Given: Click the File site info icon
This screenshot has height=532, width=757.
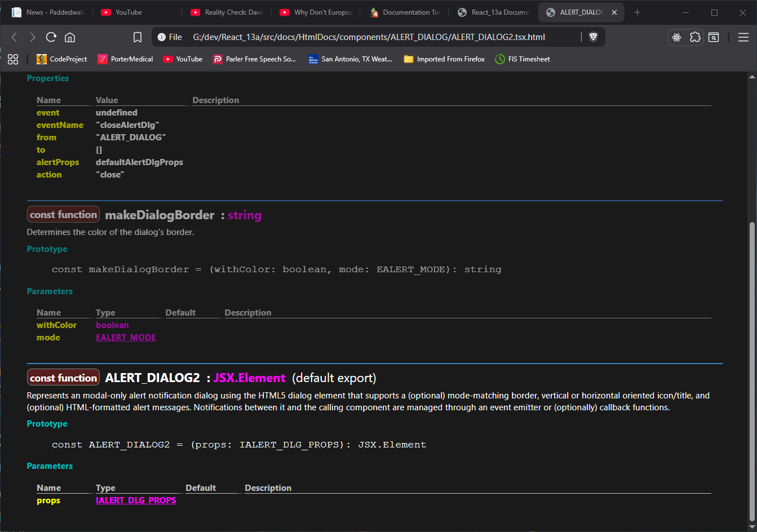Looking at the screenshot, I should coord(170,37).
